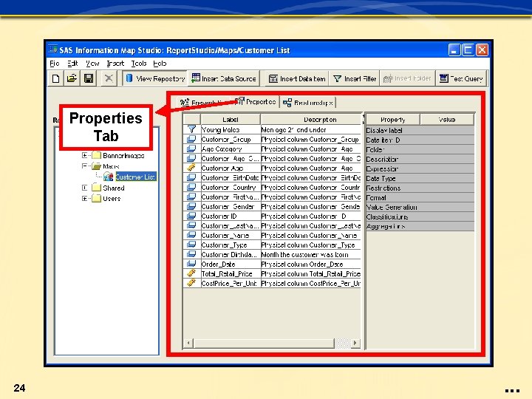Select Customer_BirthDate label cell
Viewport: 532px width, 399px height.
click(x=231, y=177)
